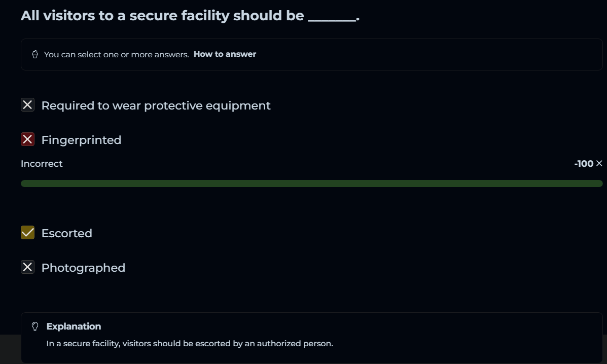Uncheck the red Fingerprinted checkbox
The image size is (607, 364).
point(27,139)
